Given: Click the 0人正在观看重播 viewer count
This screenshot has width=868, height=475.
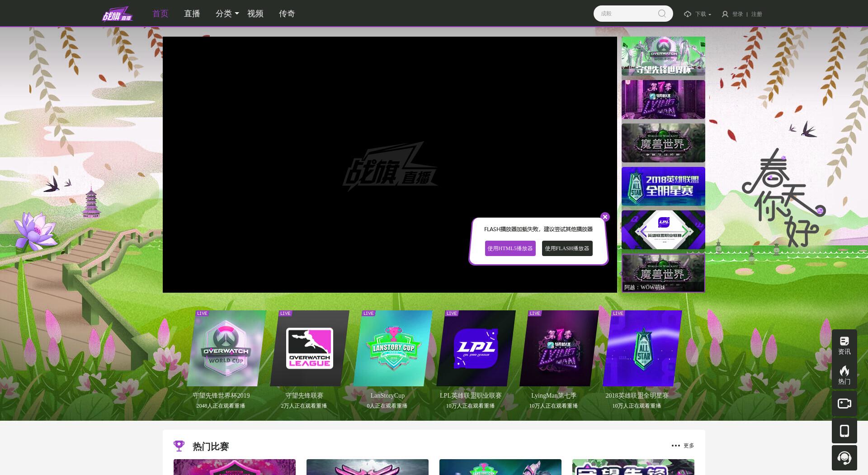Looking at the screenshot, I should (387, 406).
